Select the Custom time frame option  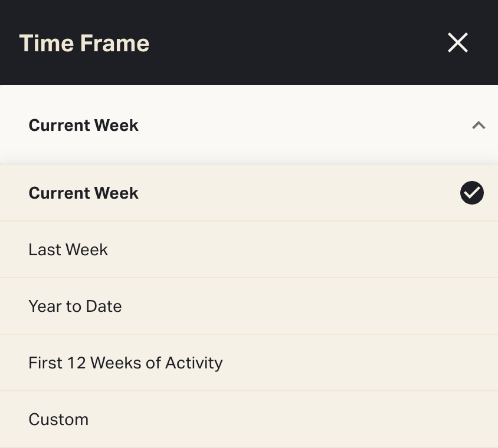[x=248, y=420]
